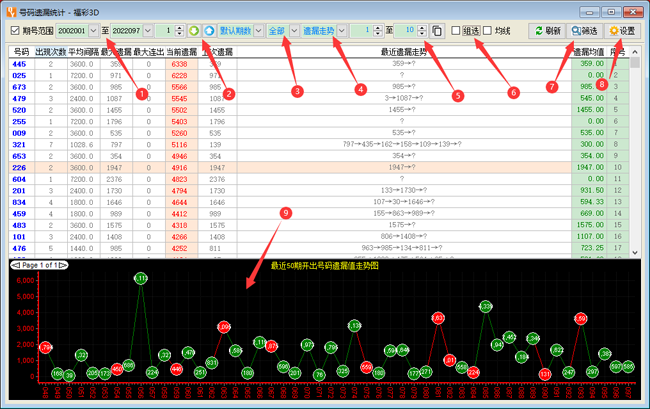Click the chart's previous page arrow
The width and height of the screenshot is (650, 409).
(x=16, y=265)
